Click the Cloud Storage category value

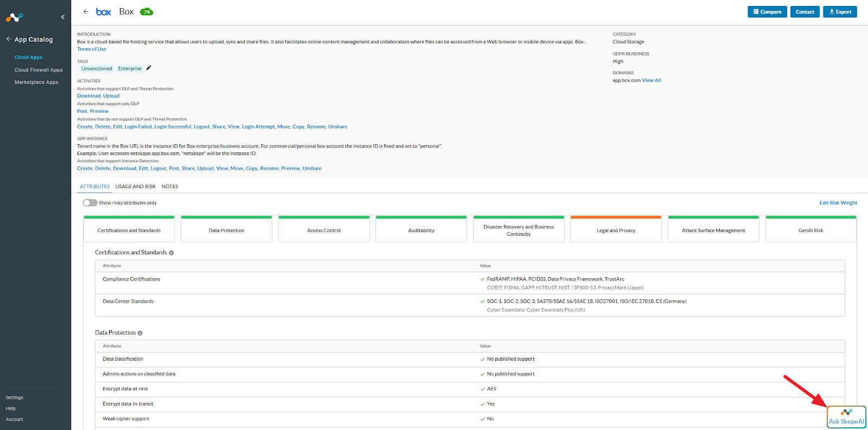(628, 42)
